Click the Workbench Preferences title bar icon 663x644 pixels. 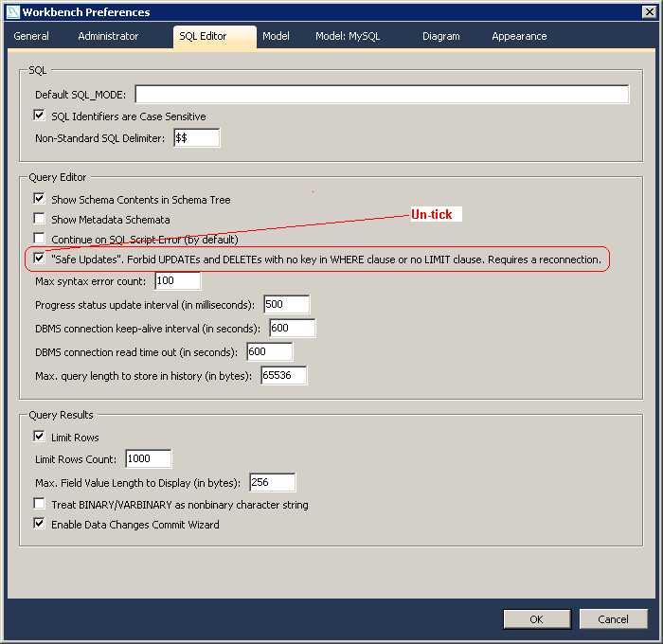13,12
